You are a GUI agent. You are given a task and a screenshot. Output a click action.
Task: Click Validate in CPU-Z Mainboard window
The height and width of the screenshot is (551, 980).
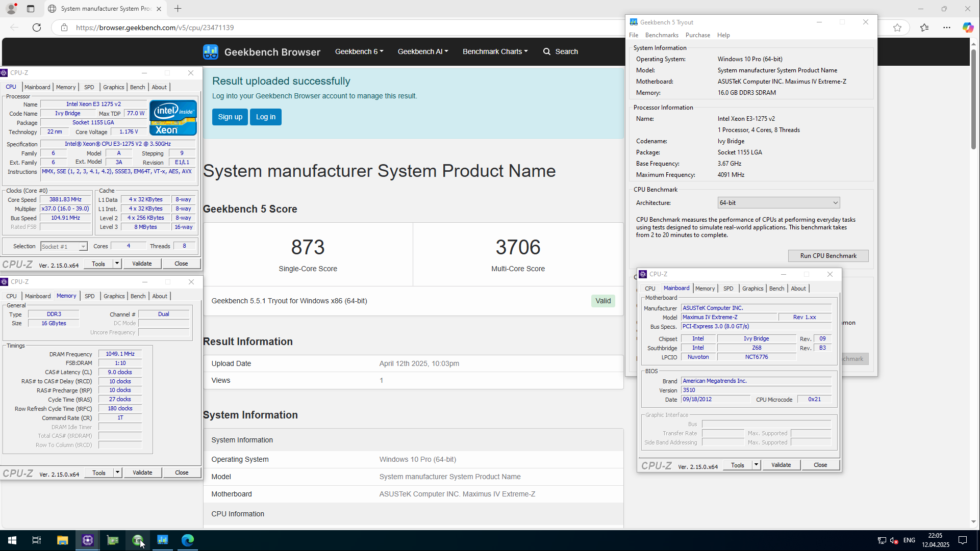[x=781, y=465]
